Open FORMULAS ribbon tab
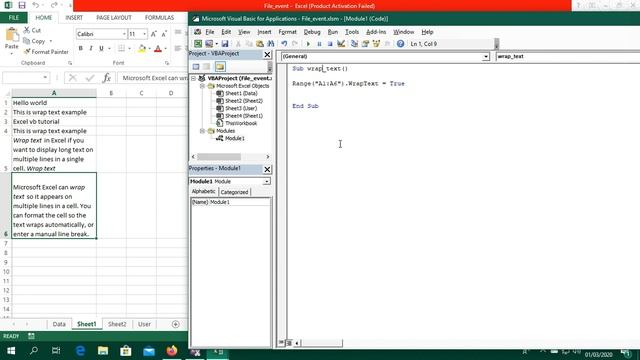Image resolution: width=640 pixels, height=360 pixels. click(x=159, y=18)
